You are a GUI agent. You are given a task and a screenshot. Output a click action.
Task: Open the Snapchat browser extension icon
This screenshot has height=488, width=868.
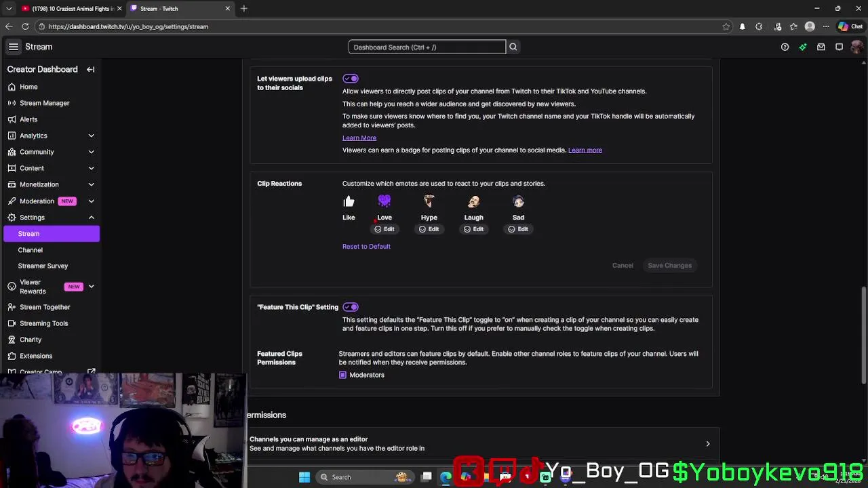pos(743,26)
